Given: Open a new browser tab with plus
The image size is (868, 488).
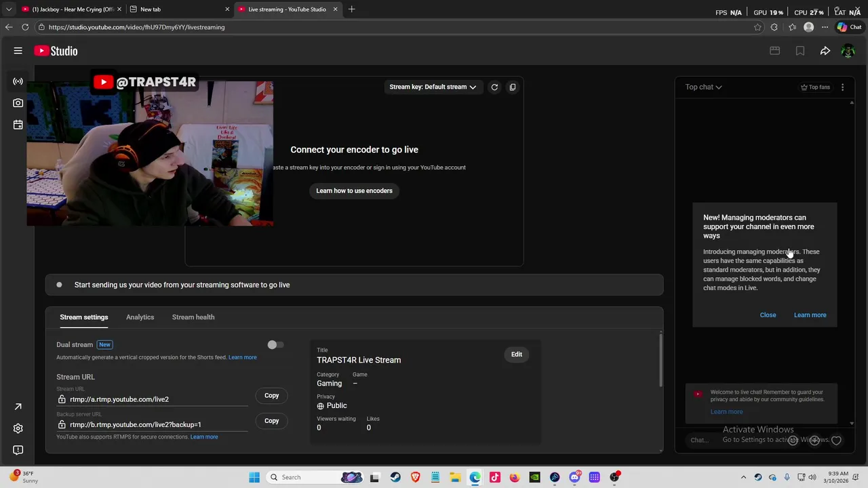Looking at the screenshot, I should (x=351, y=9).
